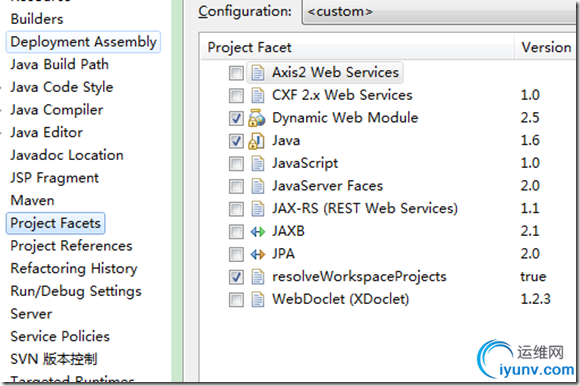Select the Dynamic Web Module row label
Image resolution: width=580 pixels, height=386 pixels.
(x=345, y=118)
